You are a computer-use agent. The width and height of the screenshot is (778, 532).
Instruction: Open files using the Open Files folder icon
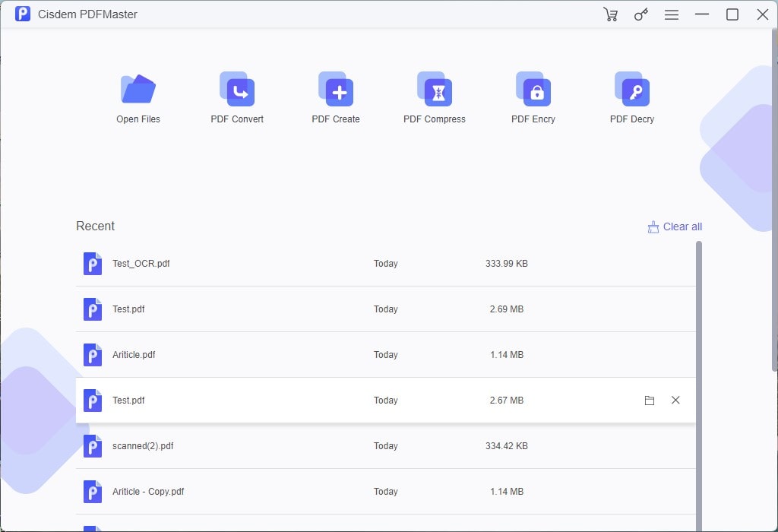point(138,90)
